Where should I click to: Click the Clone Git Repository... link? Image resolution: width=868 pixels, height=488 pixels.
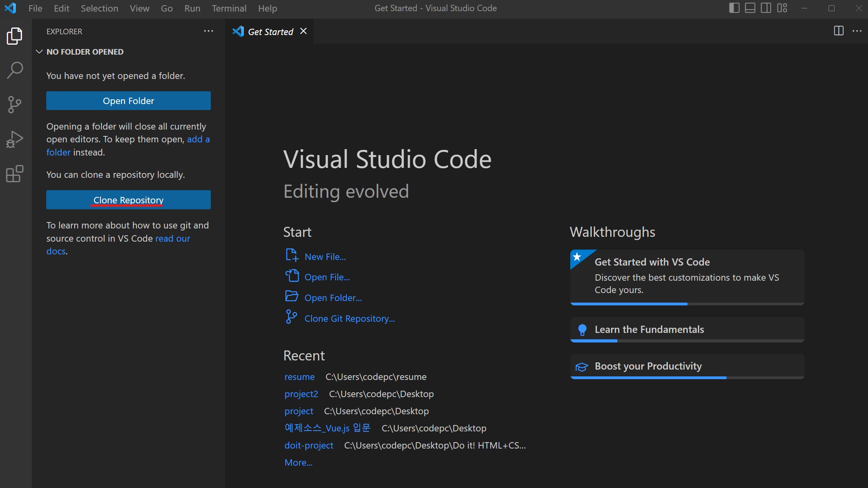point(350,319)
